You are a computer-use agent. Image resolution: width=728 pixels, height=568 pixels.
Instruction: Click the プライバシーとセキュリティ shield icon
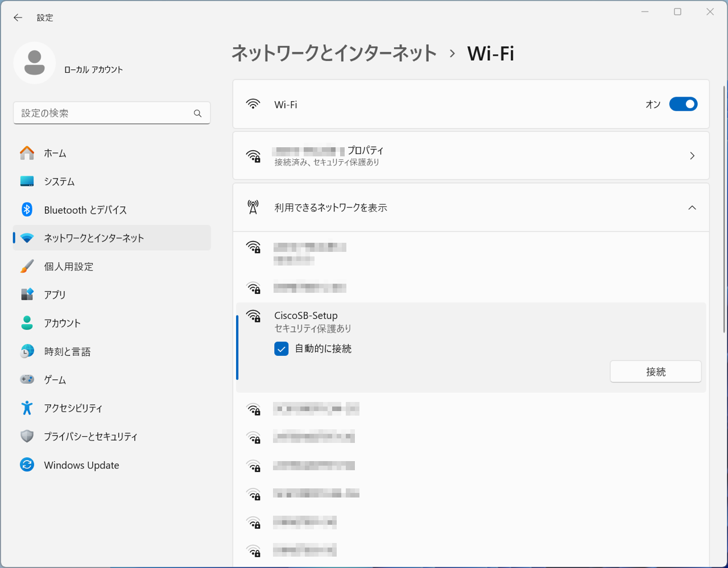(x=27, y=436)
